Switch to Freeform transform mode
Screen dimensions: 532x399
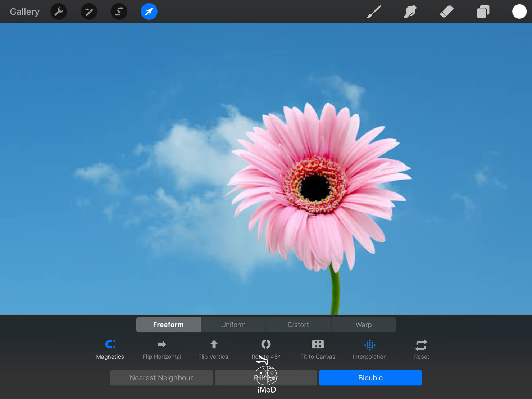[x=168, y=325]
